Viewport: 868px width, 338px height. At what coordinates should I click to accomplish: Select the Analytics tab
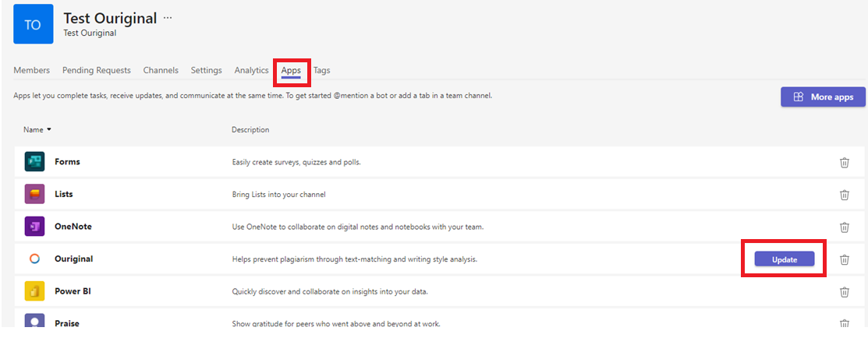[x=251, y=70]
